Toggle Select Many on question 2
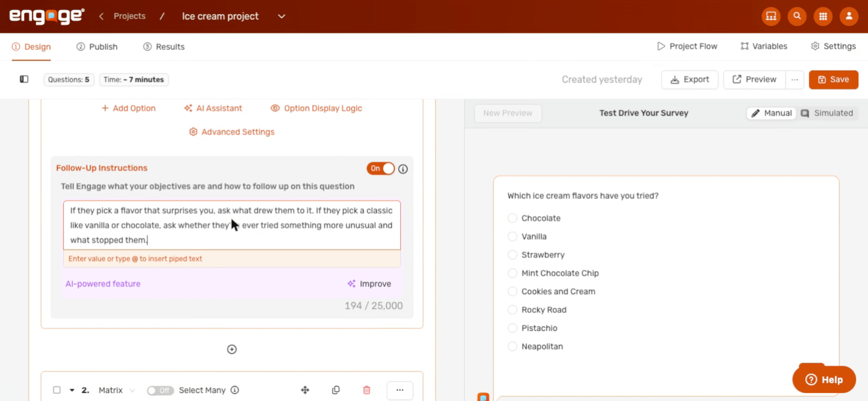868x401 pixels. (160, 390)
